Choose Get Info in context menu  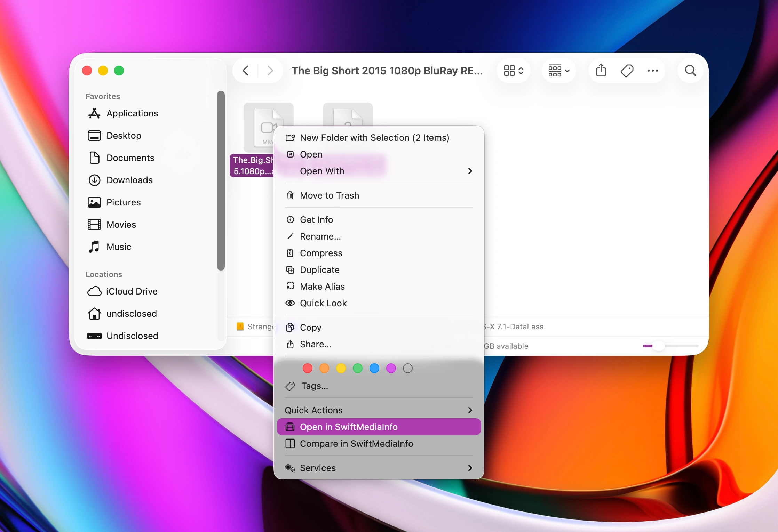pyautogui.click(x=379, y=219)
